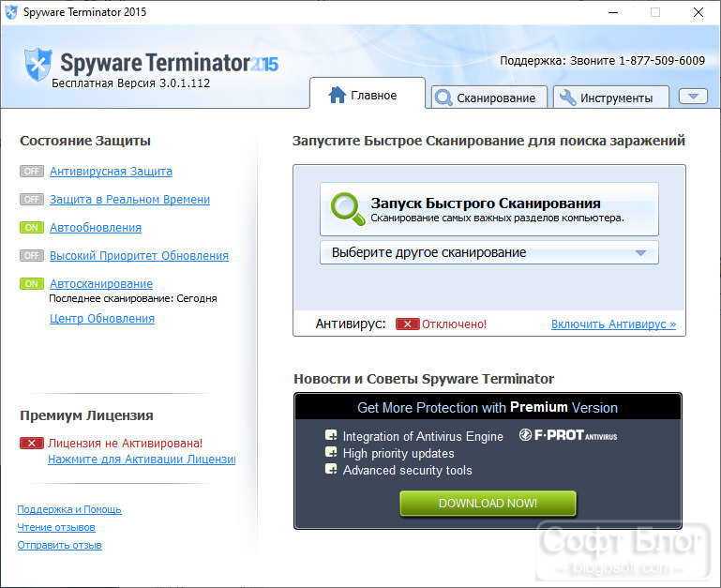Viewport: 721px width, 588px height.
Task: Click the Отключено! antivirus status text
Action: point(455,324)
